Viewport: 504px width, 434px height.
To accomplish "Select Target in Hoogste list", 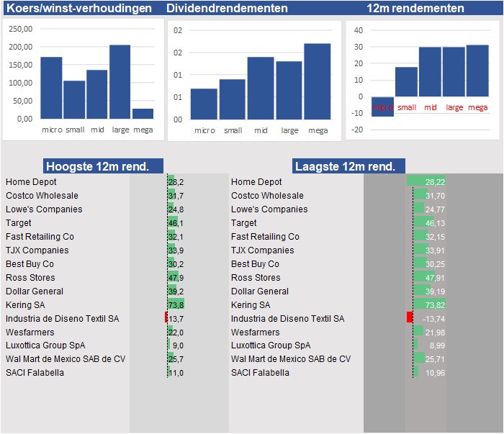I will click(18, 222).
